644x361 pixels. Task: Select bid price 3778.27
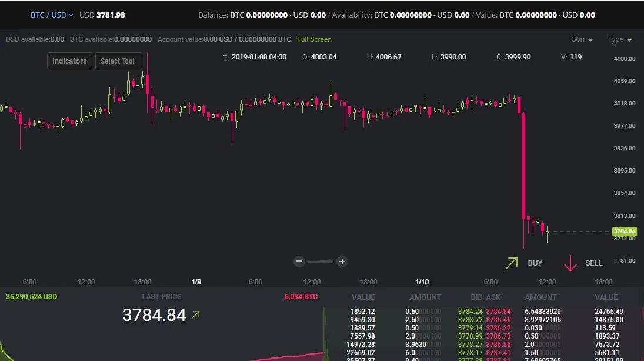coord(471,345)
